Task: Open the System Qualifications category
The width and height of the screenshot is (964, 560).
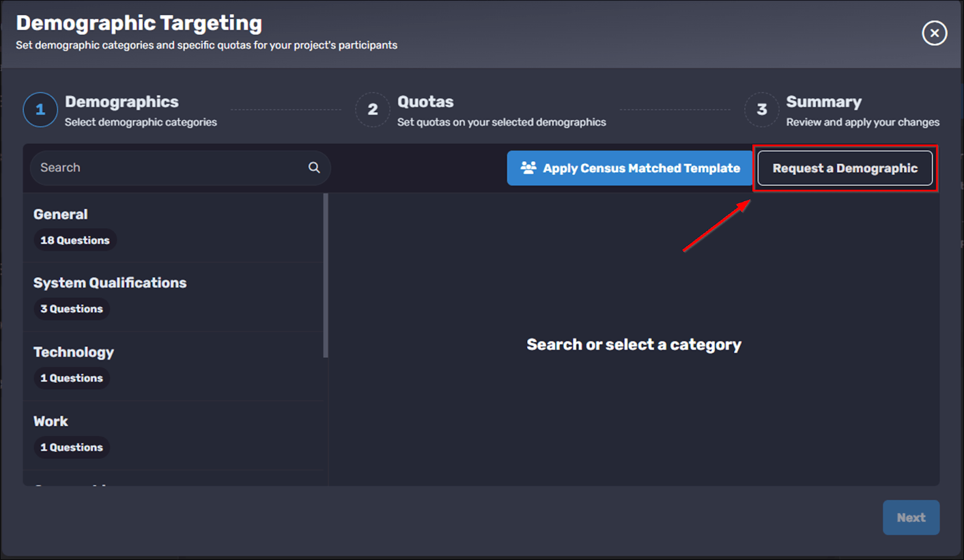Action: [x=110, y=283]
